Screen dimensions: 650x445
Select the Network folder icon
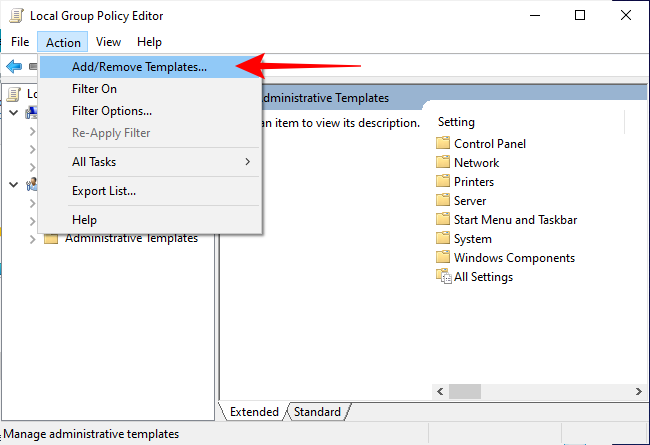[443, 162]
